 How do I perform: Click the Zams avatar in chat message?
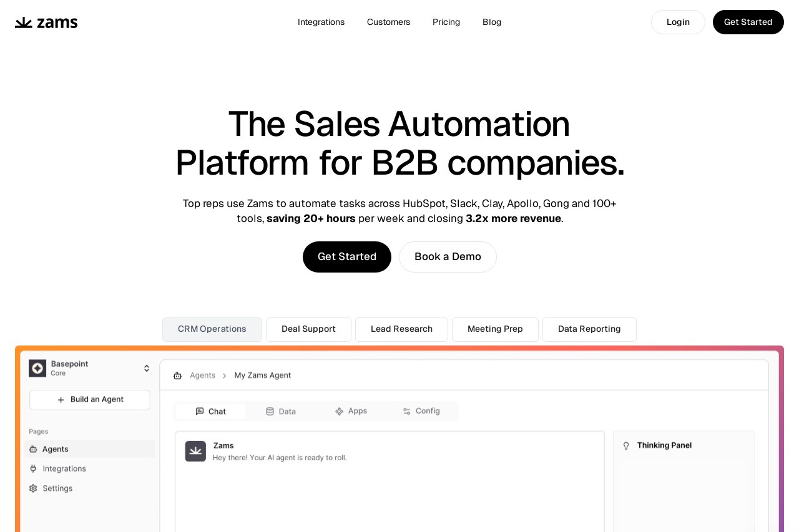[195, 452]
